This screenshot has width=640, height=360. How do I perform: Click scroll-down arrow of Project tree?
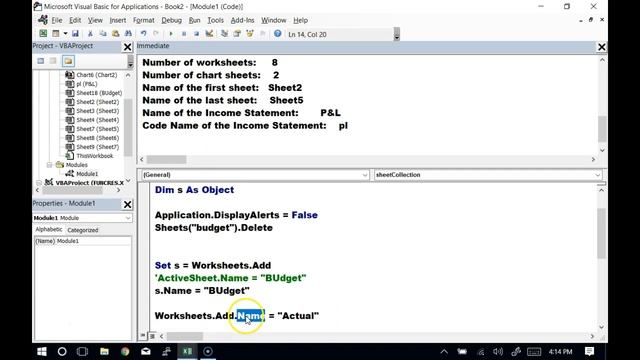[128, 180]
